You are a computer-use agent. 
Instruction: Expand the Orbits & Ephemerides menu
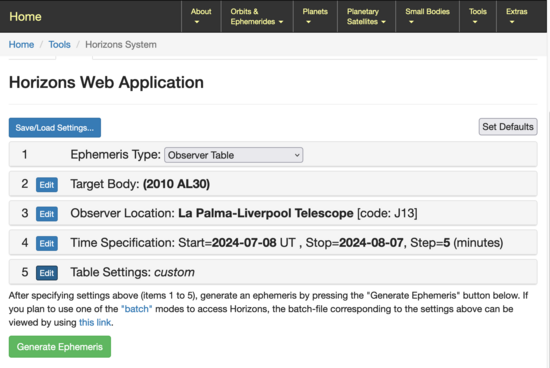point(257,16)
